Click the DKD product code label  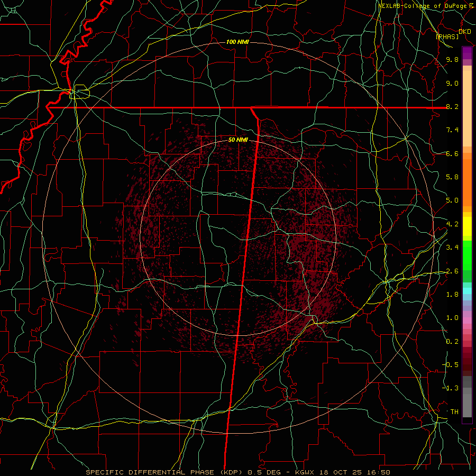(x=464, y=32)
